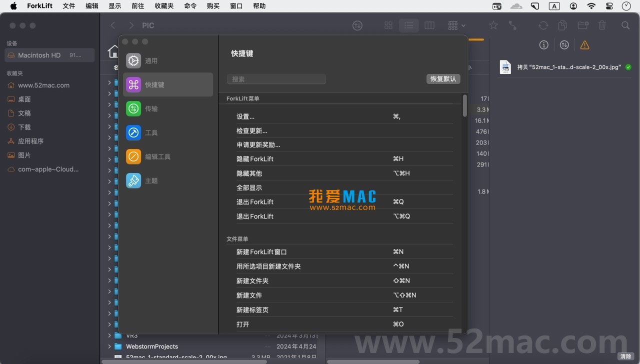640x364 pixels.
Task: Click the forward navigation arrow in ForkLift toolbar
Action: (x=131, y=25)
